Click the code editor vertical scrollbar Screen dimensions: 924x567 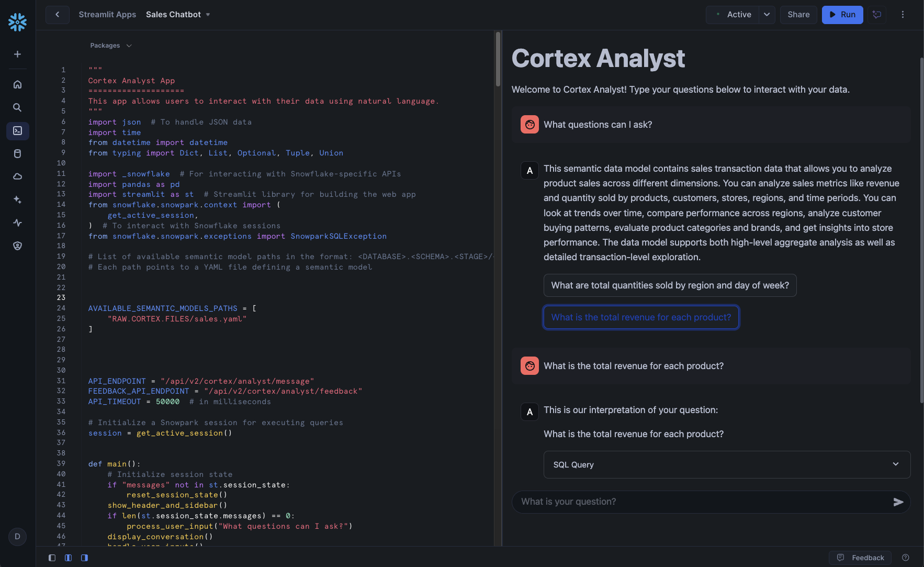point(498,59)
